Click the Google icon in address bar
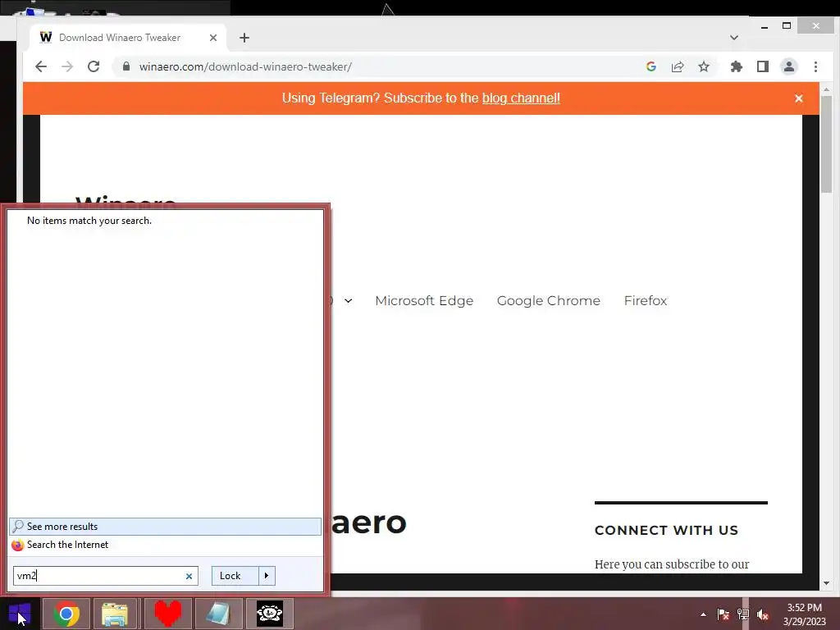This screenshot has height=630, width=840. pos(651,66)
